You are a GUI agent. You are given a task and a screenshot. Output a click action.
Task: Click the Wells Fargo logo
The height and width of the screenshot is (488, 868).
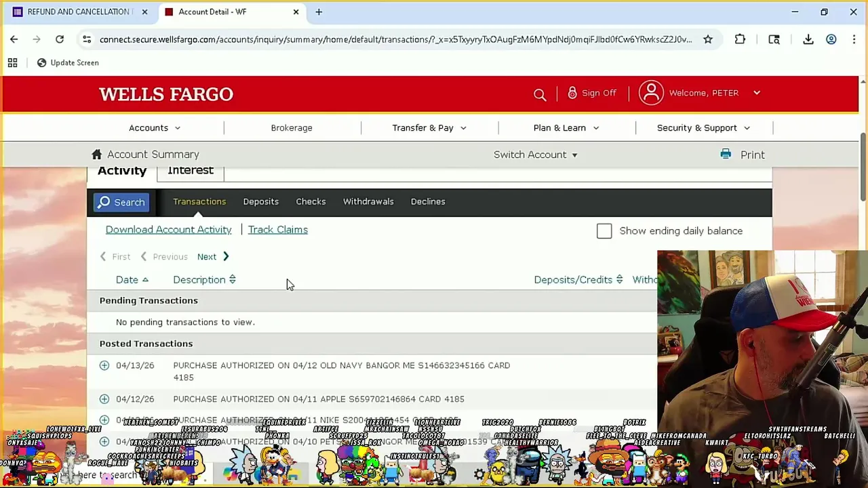click(166, 94)
